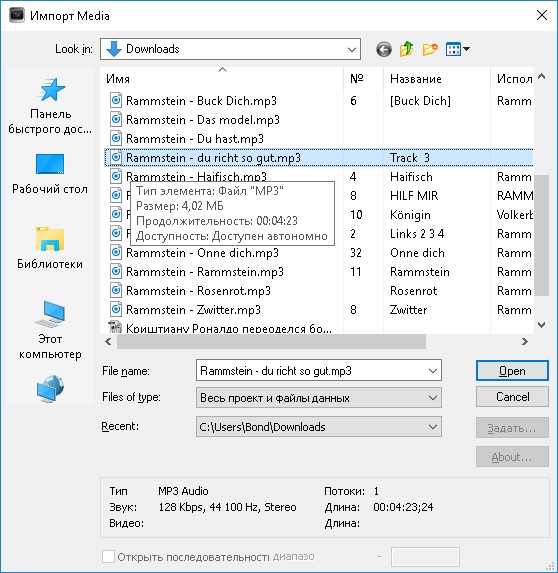Click the Volkerb artist cell
The image size is (558, 573).
tap(515, 215)
